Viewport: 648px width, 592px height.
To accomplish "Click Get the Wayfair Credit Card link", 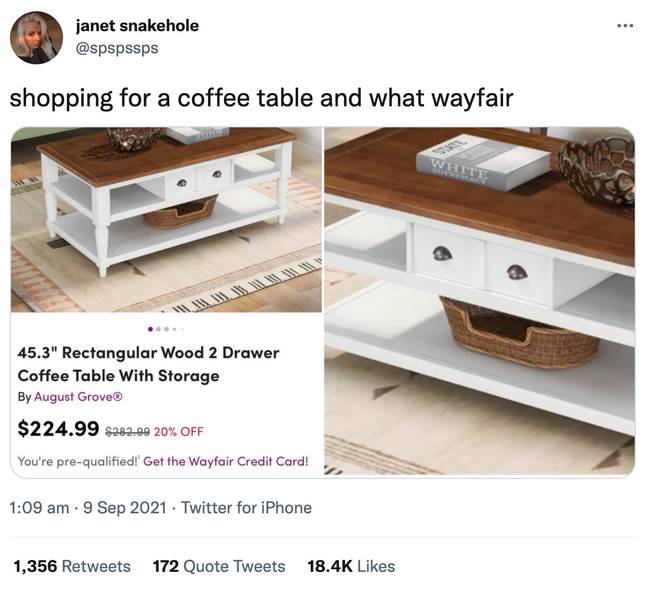I will [226, 461].
